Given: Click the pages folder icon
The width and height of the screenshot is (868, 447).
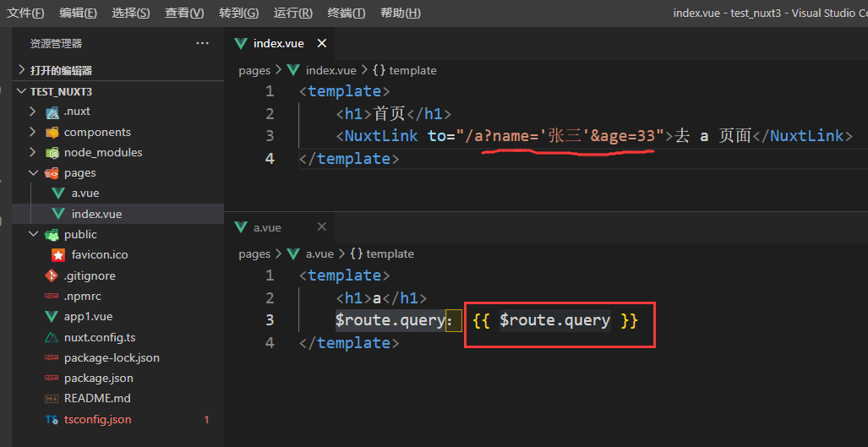Looking at the screenshot, I should (x=52, y=174).
